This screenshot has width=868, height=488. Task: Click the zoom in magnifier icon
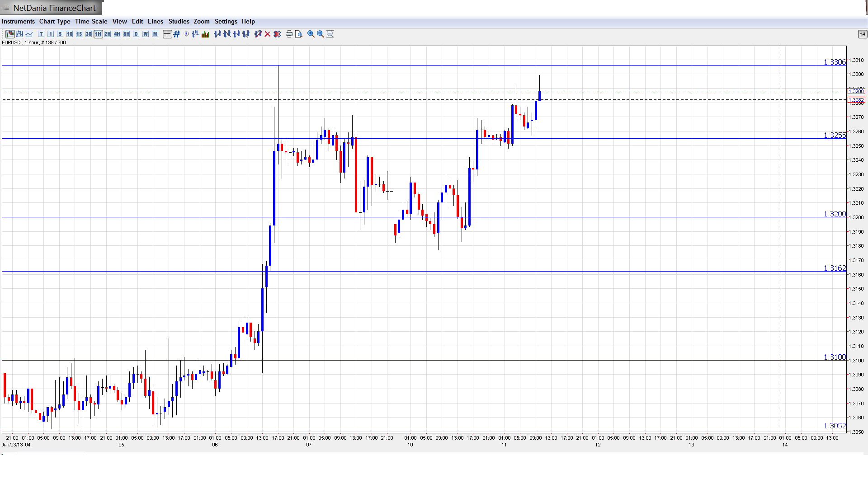coord(311,34)
